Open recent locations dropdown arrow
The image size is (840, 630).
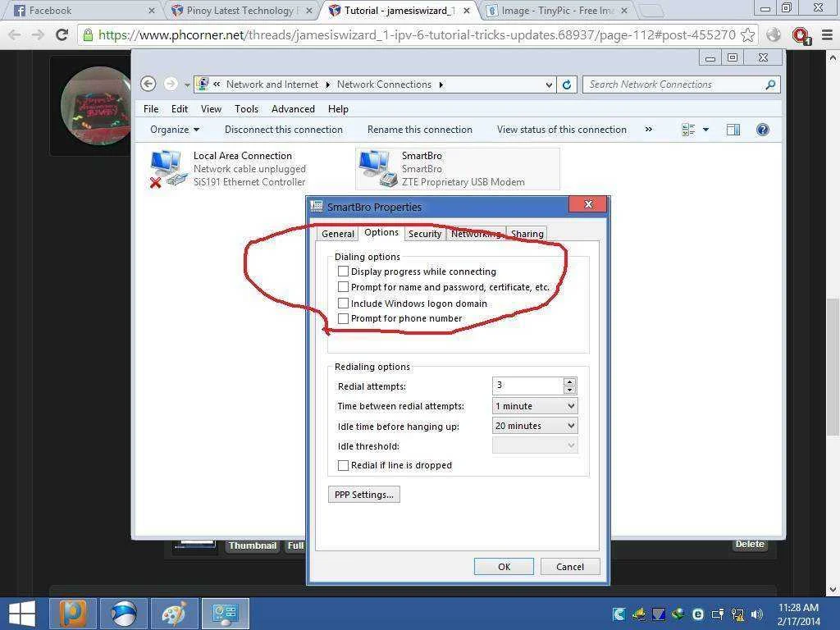tap(187, 84)
